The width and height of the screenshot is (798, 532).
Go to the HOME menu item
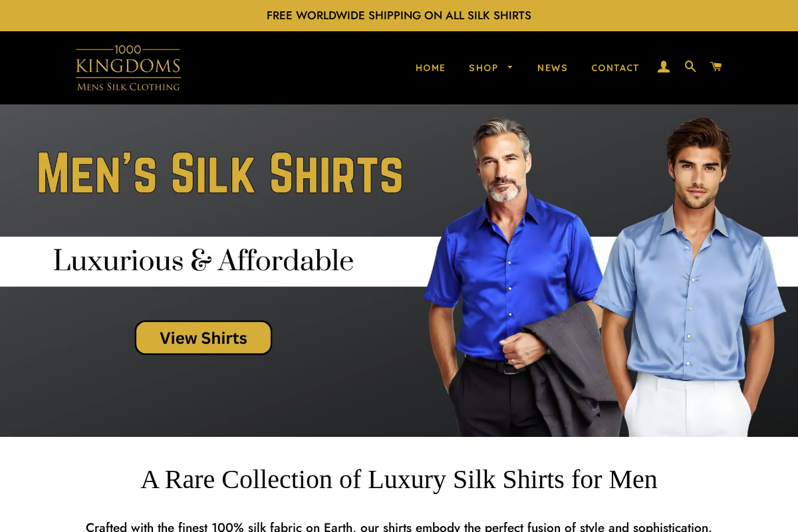(430, 68)
